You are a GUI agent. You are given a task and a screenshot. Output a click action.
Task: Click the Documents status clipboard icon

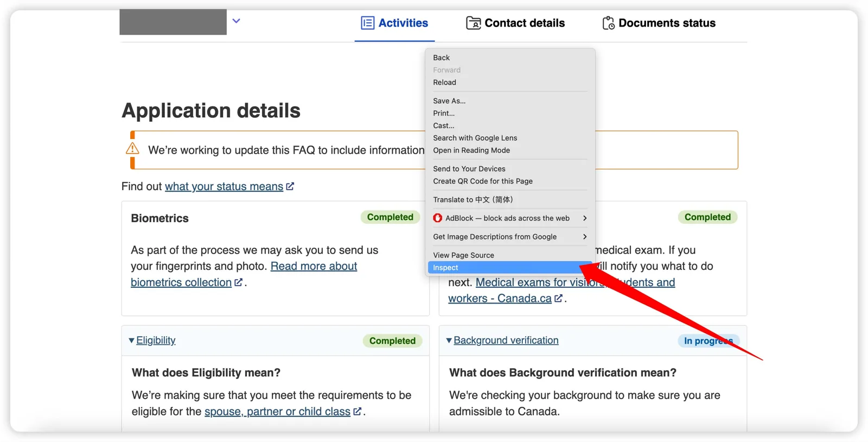coord(608,23)
